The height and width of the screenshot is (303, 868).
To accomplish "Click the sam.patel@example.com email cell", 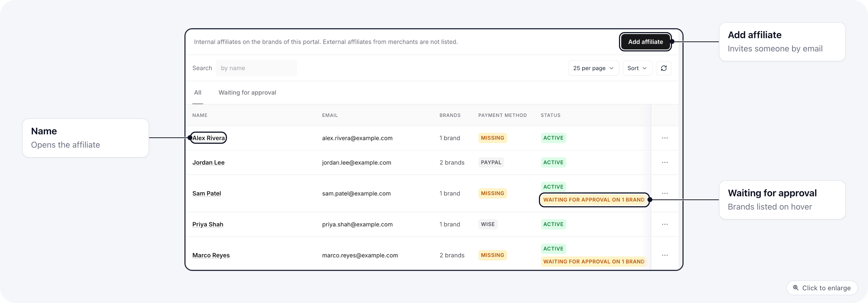I will click(356, 193).
